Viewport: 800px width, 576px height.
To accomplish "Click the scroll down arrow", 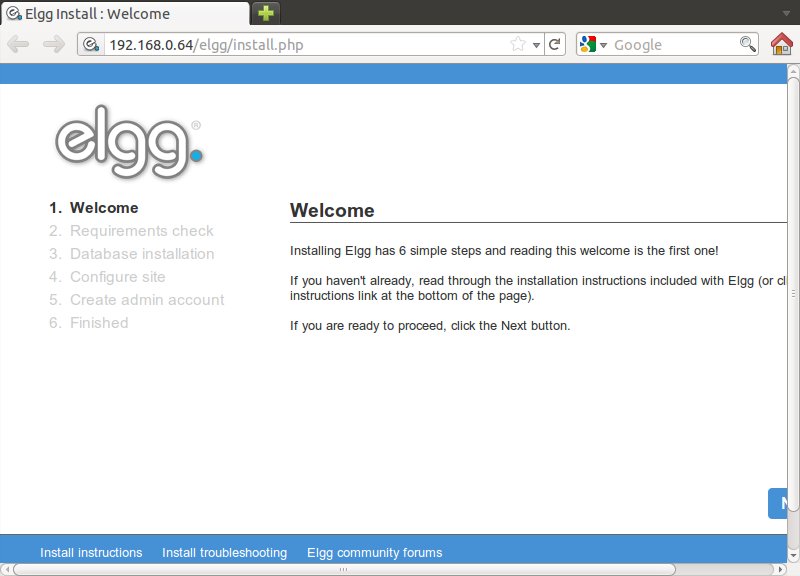I will point(793,556).
